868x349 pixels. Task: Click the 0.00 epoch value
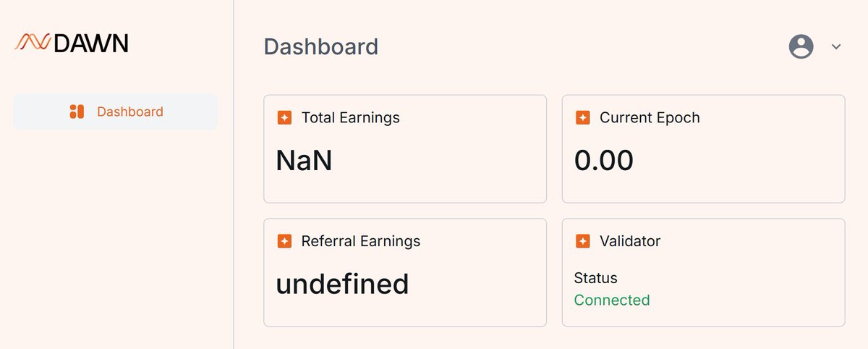point(604,160)
